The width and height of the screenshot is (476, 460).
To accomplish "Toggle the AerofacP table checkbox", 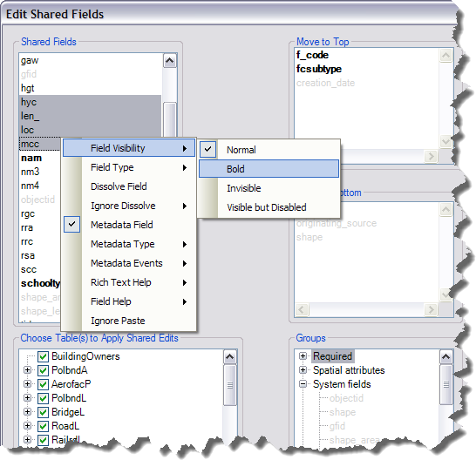I will pyautogui.click(x=43, y=384).
